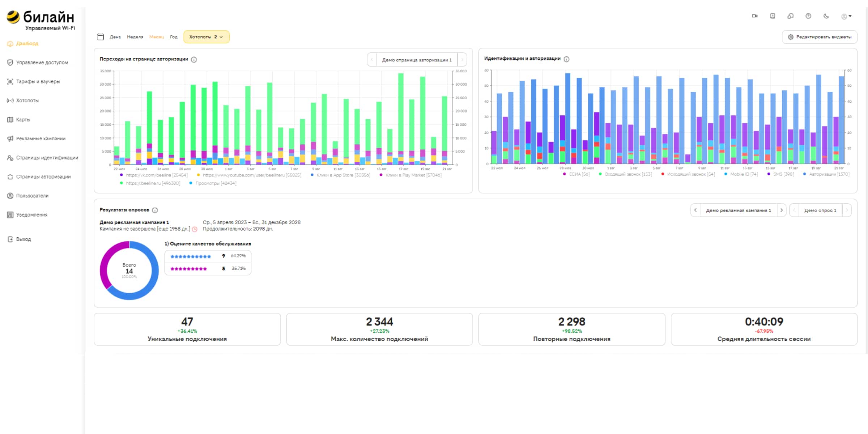Click the Билайн logo
This screenshot has width=868, height=434.
pos(41,20)
